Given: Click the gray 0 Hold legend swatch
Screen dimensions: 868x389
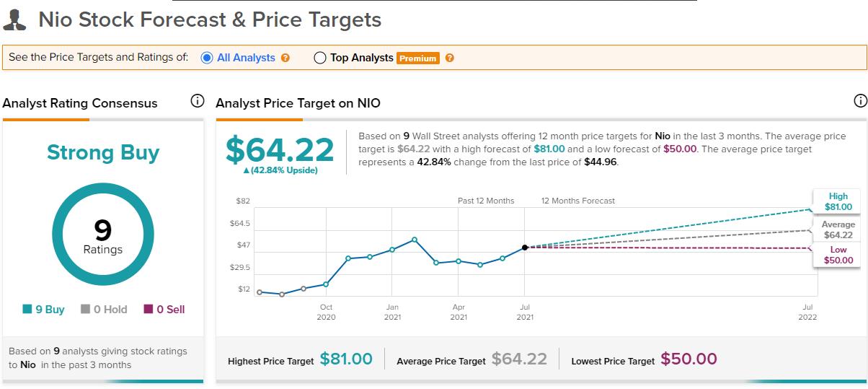Looking at the screenshot, I should [86, 310].
